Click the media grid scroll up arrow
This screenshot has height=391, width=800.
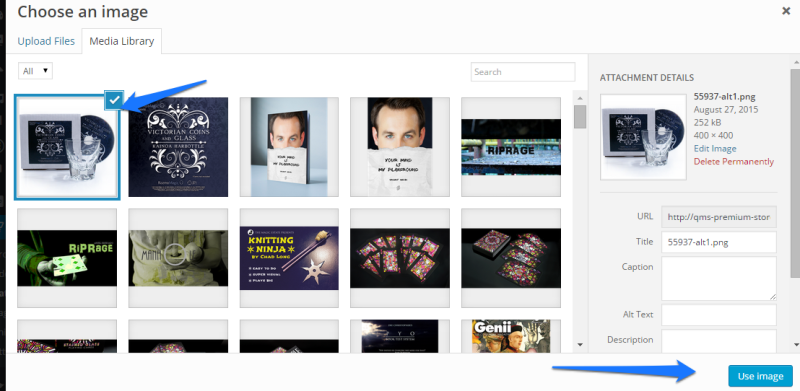click(580, 98)
